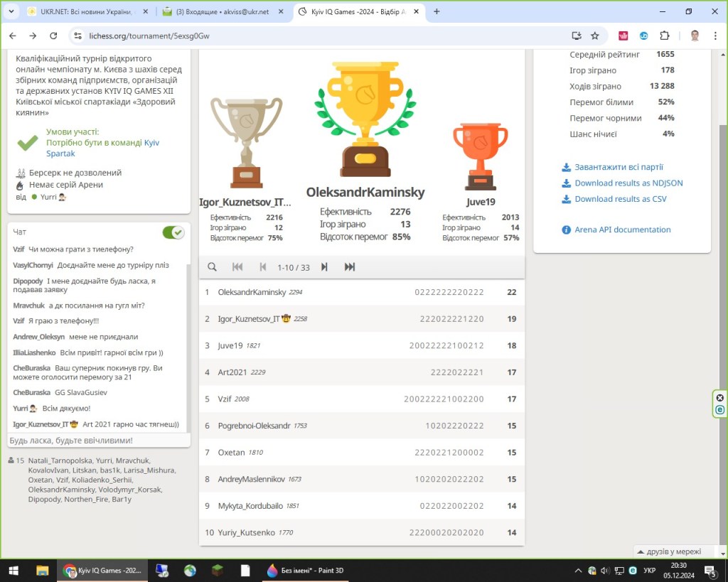Image resolution: width=728 pixels, height=582 pixels.
Task: Jump to first page of standings
Action: click(237, 267)
